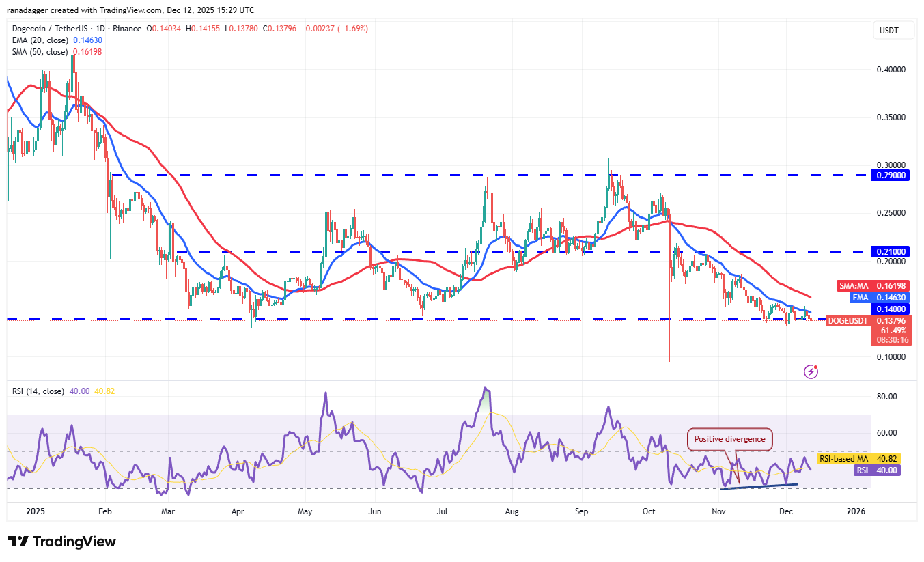Click the blue 0.21000 price level tag
This screenshot has height=562, width=924.
[x=889, y=253]
